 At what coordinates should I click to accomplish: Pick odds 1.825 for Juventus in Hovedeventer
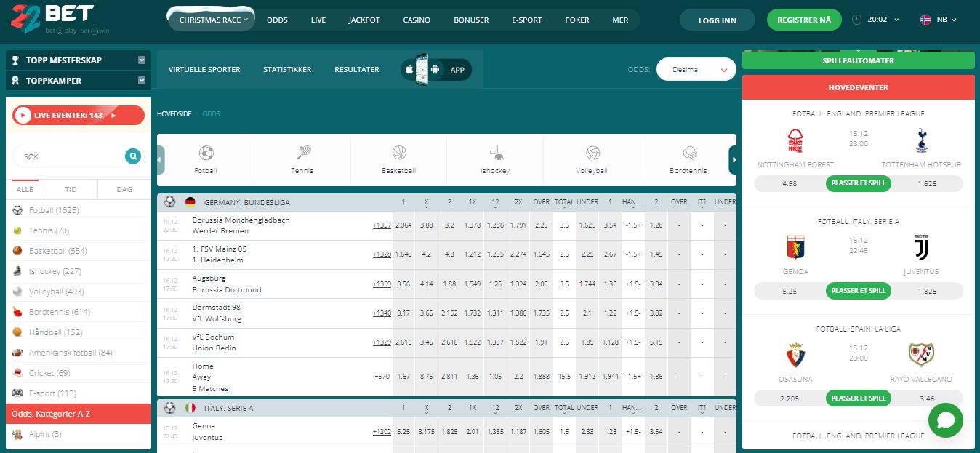pos(927,291)
